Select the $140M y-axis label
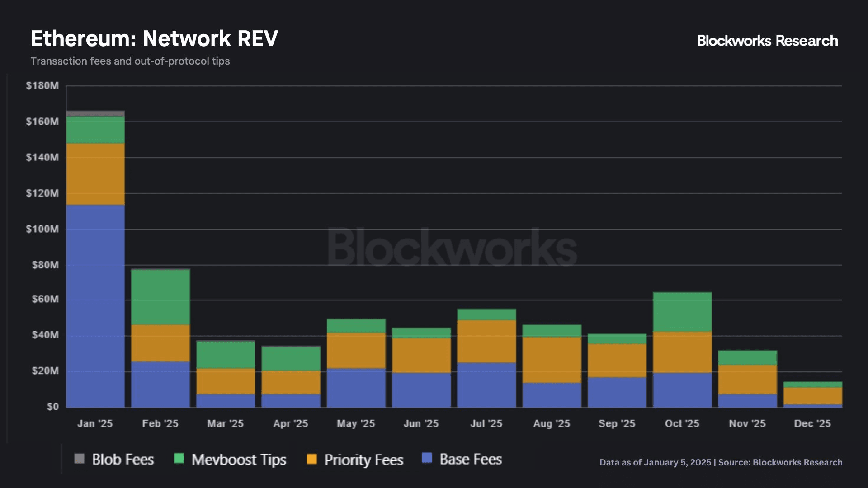The image size is (868, 488). click(42, 158)
